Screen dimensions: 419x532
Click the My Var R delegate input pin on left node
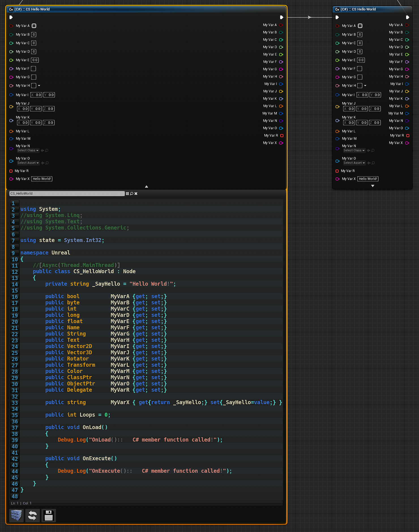click(11, 171)
